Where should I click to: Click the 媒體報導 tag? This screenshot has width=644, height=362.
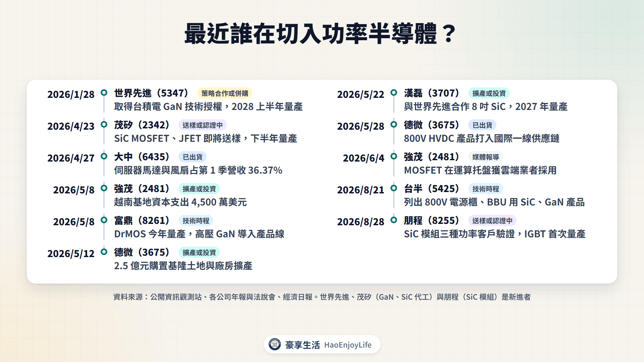point(486,157)
